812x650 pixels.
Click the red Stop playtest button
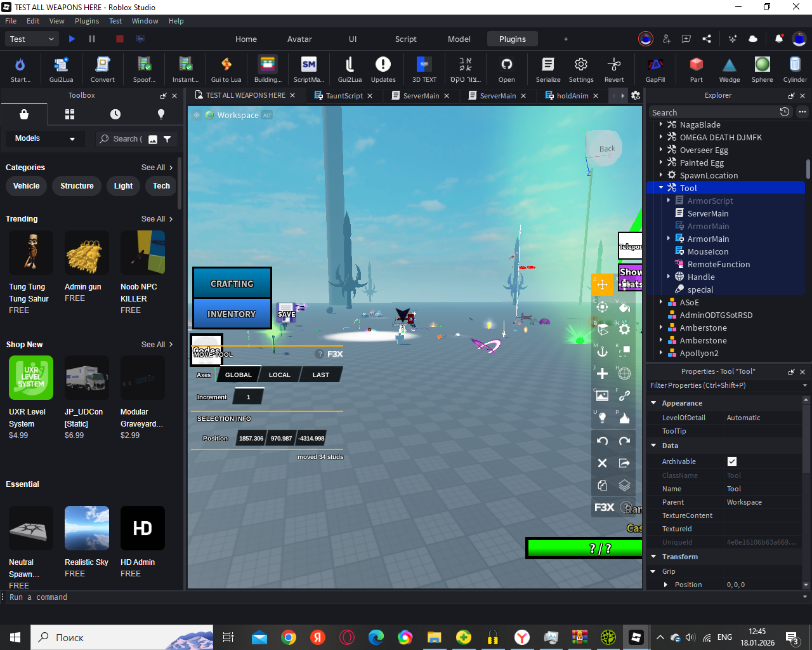click(x=120, y=39)
